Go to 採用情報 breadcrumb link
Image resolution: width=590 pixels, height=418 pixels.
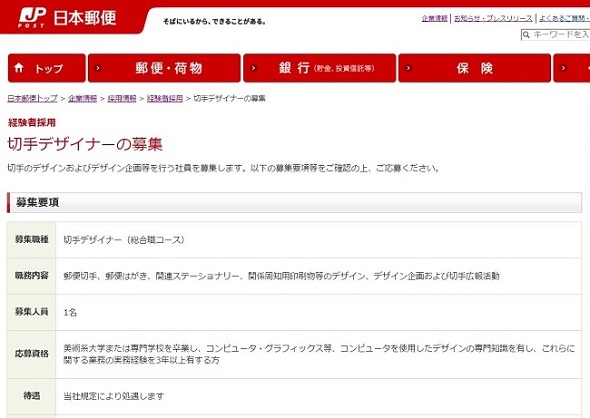(122, 99)
